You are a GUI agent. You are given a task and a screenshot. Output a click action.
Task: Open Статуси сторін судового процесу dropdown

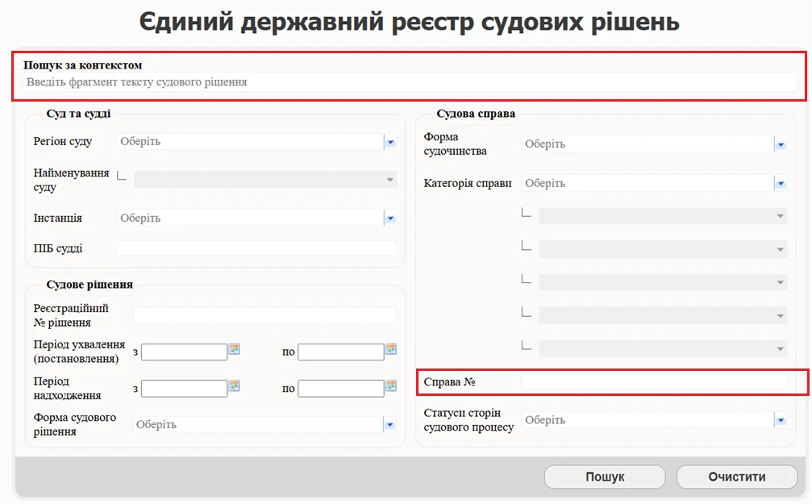tap(780, 420)
